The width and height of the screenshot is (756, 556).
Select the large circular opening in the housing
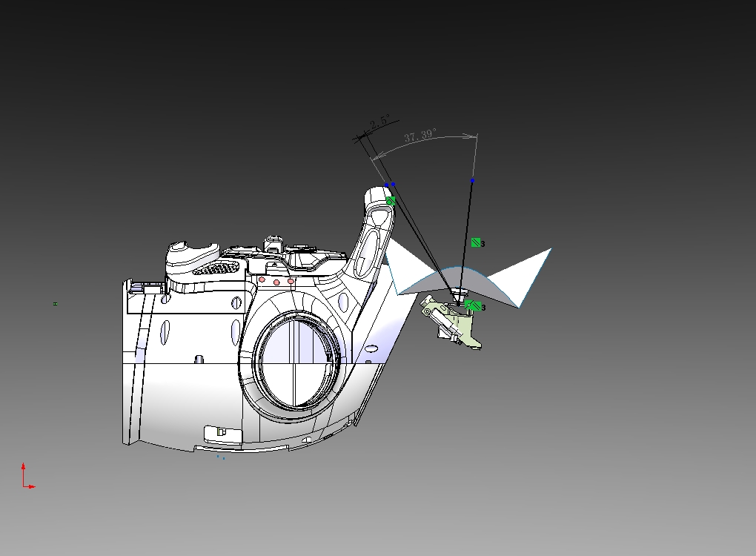[x=294, y=361]
